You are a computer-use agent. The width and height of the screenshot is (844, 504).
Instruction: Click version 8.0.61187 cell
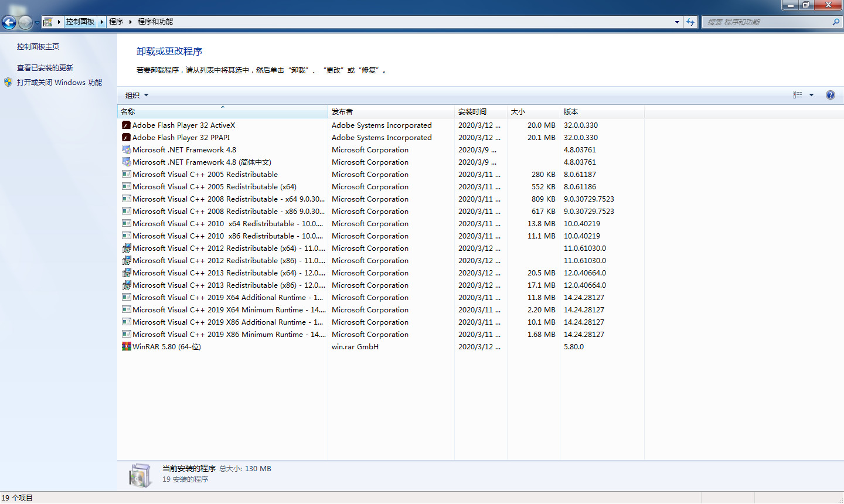(x=580, y=174)
